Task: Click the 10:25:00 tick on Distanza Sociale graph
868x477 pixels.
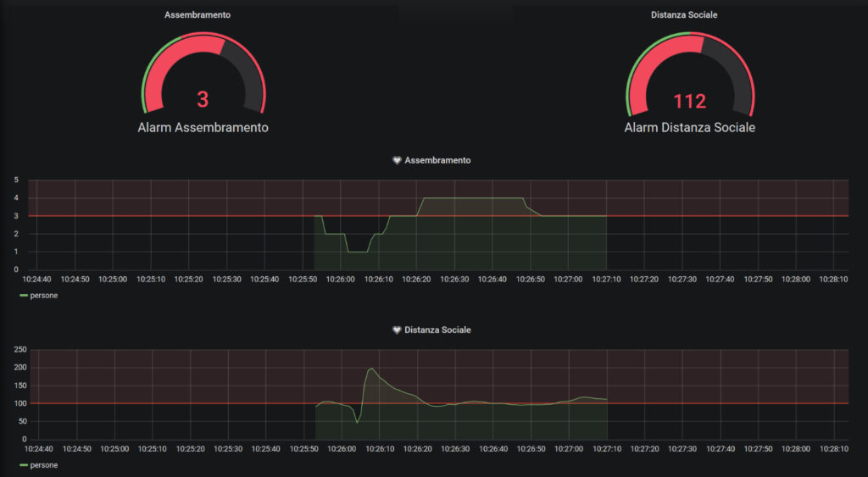Action: click(x=114, y=449)
